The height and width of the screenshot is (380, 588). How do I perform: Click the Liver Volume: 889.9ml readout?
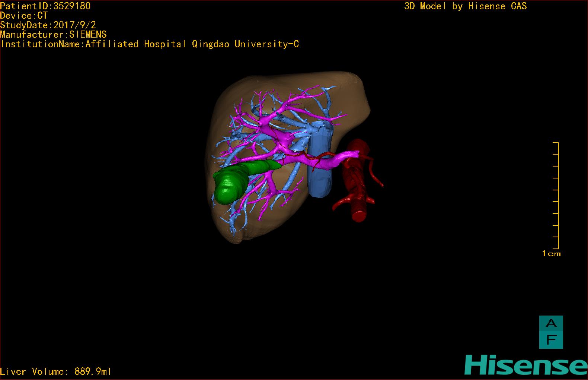pos(56,371)
